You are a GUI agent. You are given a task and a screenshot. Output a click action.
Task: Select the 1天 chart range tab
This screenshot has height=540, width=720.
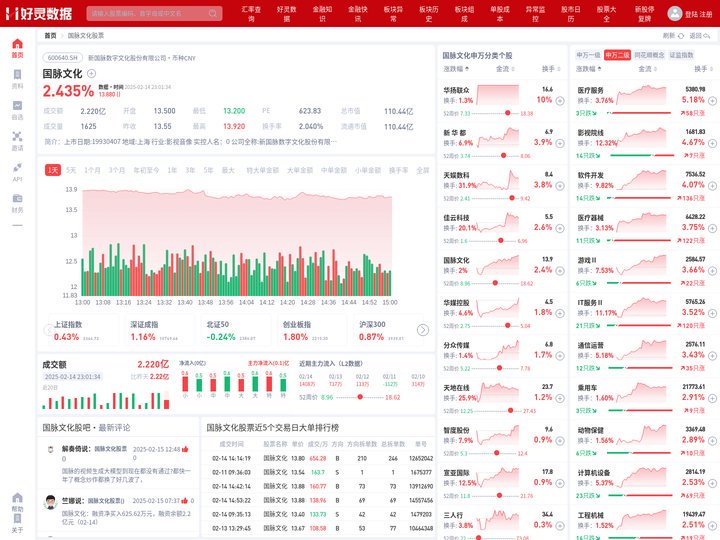[53, 170]
